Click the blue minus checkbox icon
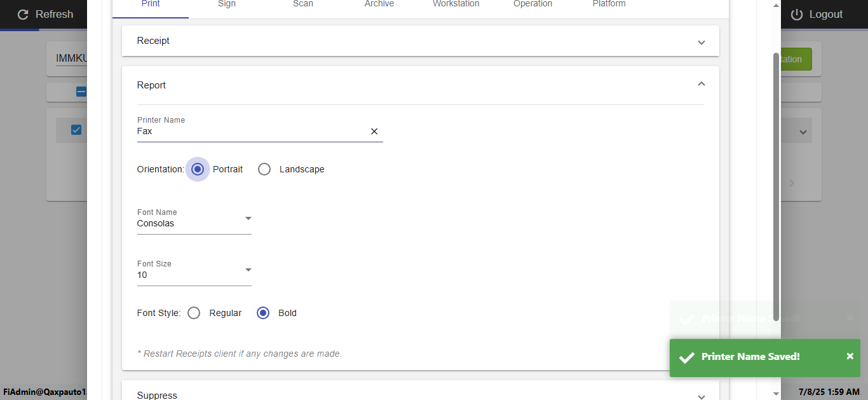Image resolution: width=868 pixels, height=400 pixels. tap(81, 92)
